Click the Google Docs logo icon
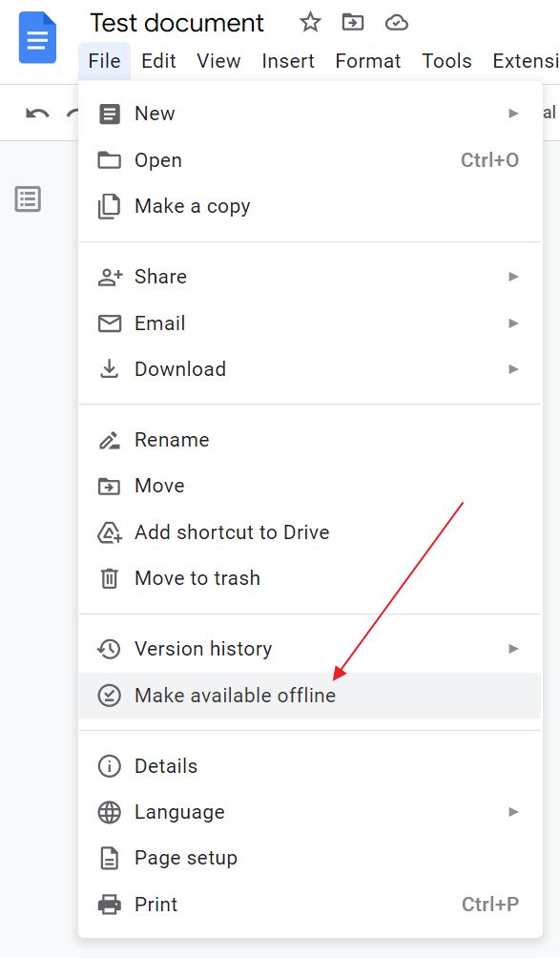 pos(35,37)
